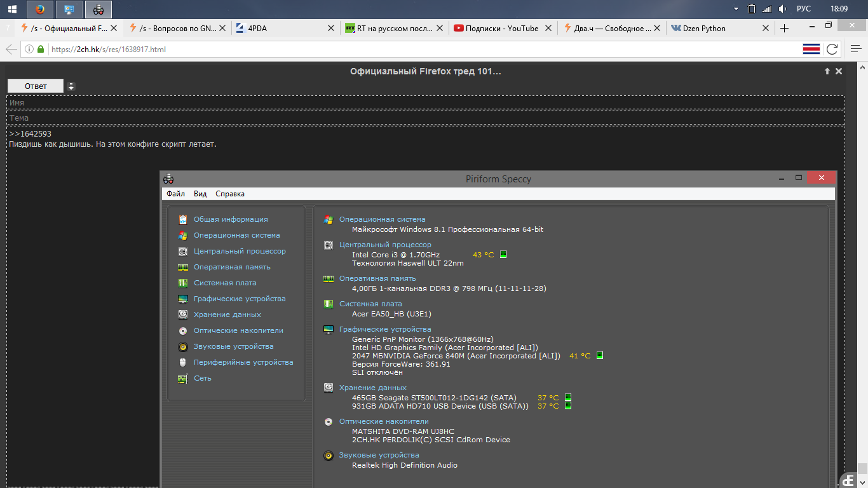This screenshot has height=488, width=868.
Task: Switch to the Вопросов по GN tab
Action: [x=177, y=28]
